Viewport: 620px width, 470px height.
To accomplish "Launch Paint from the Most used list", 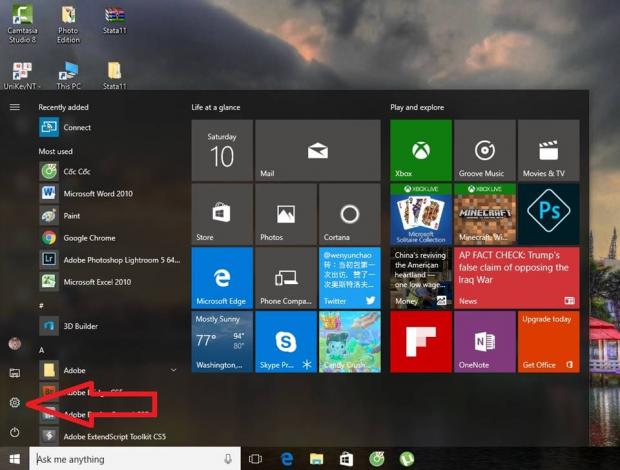I will 71,215.
